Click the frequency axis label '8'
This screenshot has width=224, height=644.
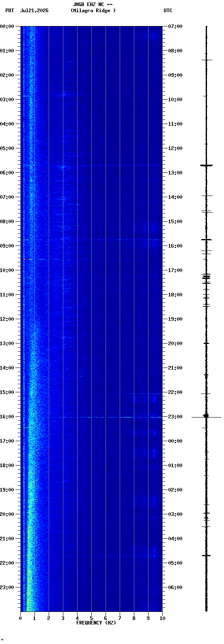(x=134, y=618)
